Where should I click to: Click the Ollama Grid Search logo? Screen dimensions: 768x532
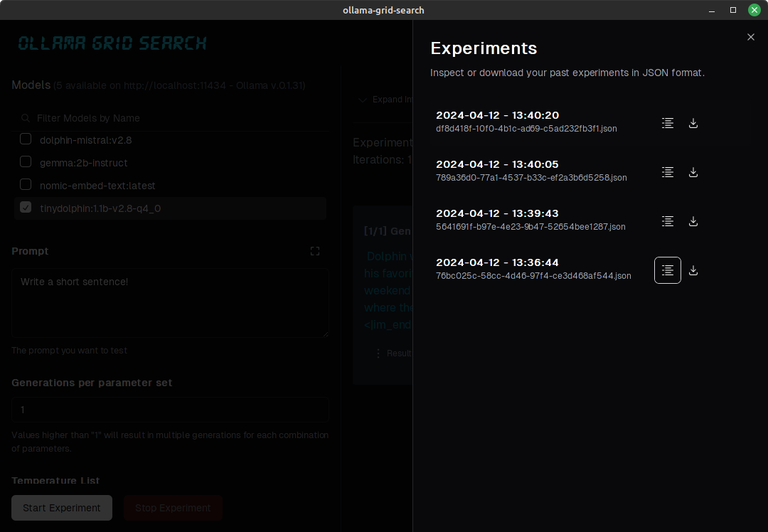point(112,43)
